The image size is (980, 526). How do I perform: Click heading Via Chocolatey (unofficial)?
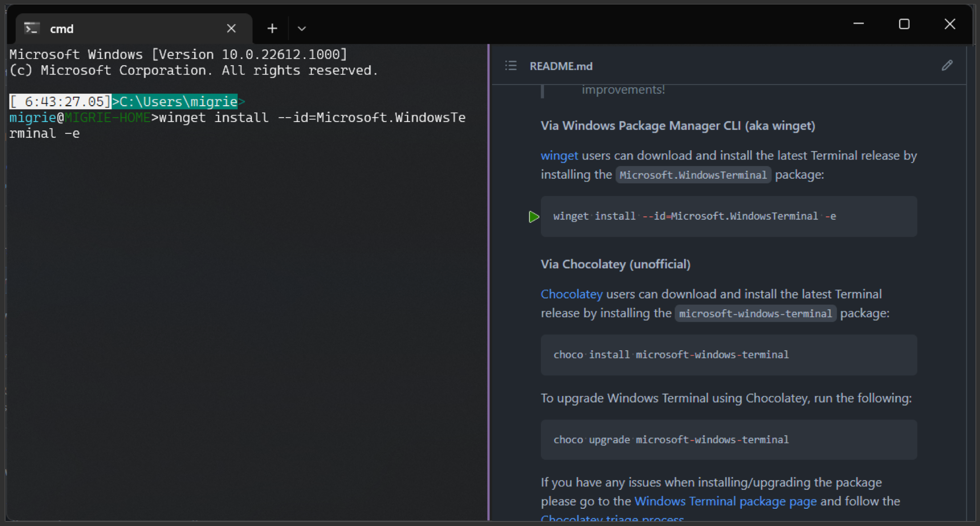(615, 264)
